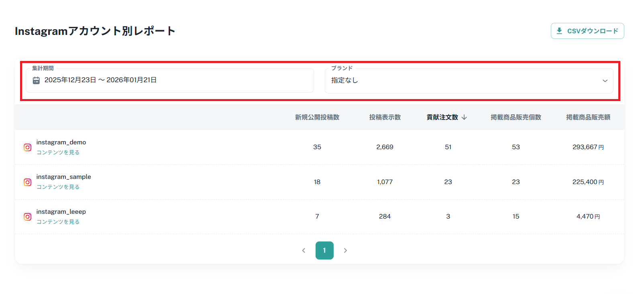Click the 貢献注文数 sort arrow icon

pyautogui.click(x=464, y=117)
